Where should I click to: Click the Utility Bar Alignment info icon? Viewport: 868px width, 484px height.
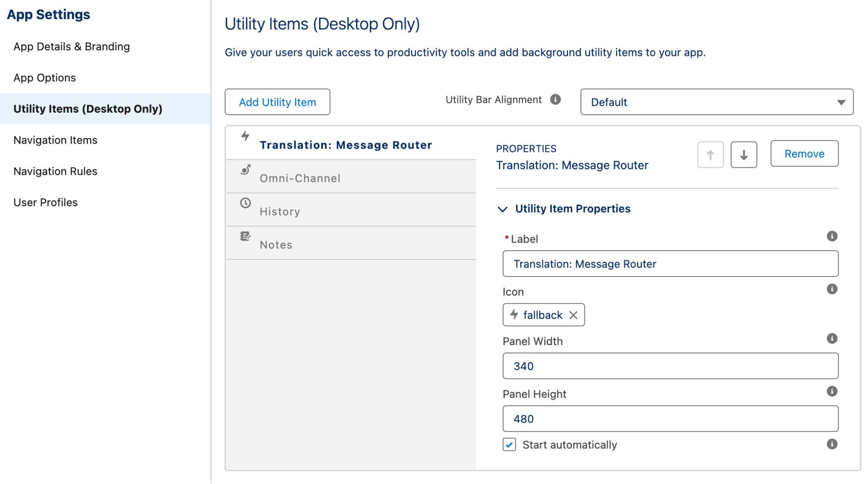[x=555, y=100]
